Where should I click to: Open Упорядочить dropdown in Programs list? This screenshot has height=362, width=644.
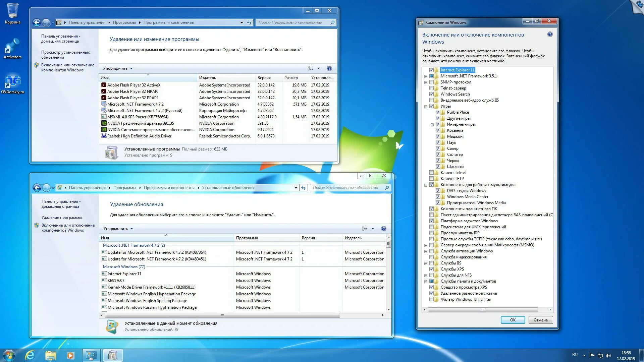pyautogui.click(x=118, y=68)
